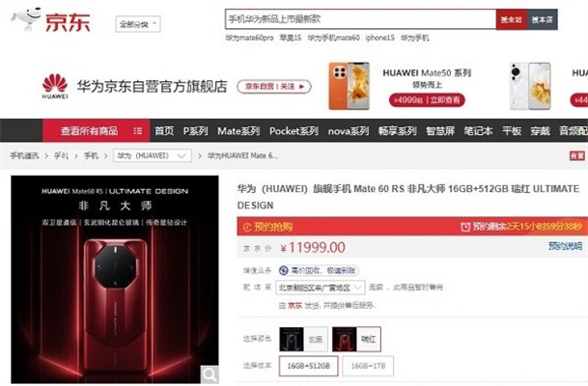Open the 预约说明 link
The image size is (588, 386).
565,246
